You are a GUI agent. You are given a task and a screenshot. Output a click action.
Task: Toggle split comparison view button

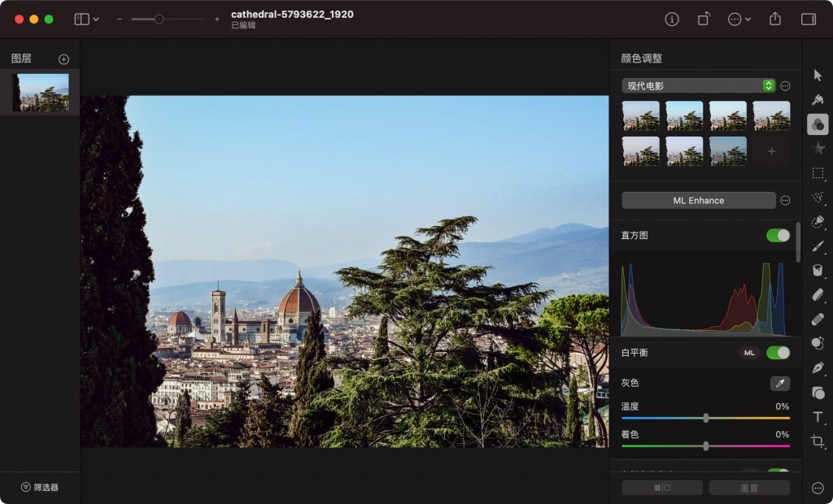(662, 488)
